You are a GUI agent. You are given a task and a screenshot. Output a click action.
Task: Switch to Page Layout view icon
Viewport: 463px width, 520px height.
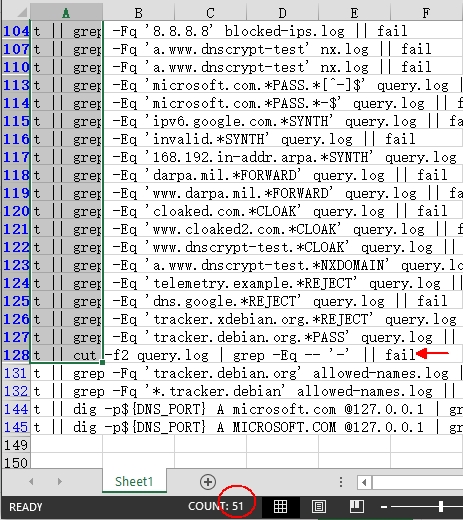click(319, 507)
